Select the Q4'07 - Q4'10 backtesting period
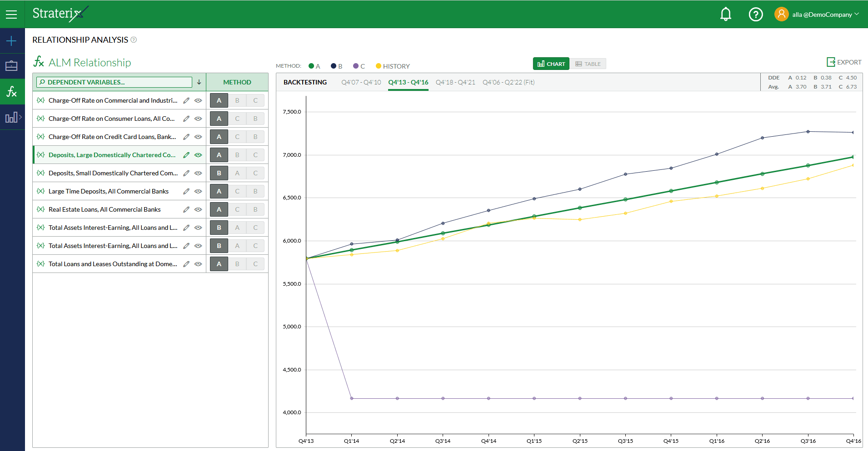 tap(361, 82)
